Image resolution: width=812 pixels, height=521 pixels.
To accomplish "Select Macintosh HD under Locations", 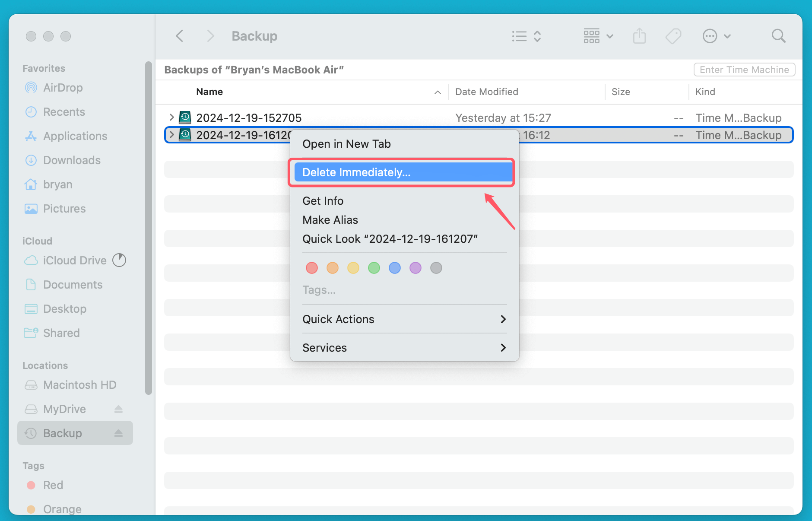I will [79, 385].
